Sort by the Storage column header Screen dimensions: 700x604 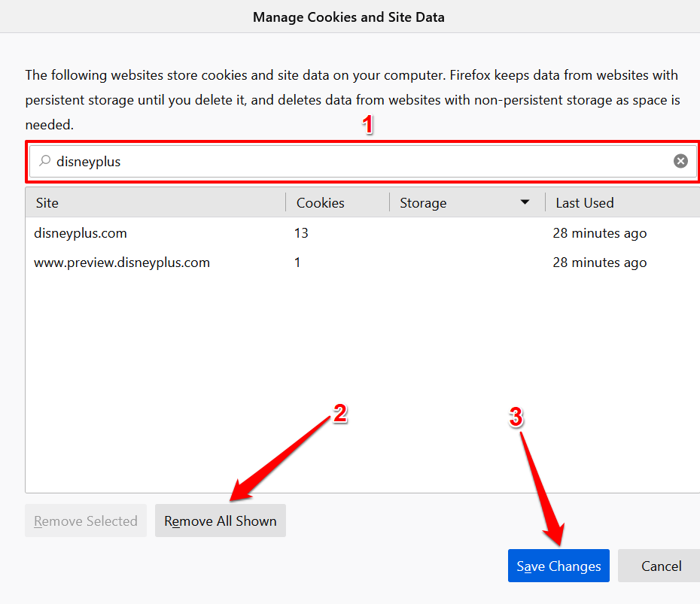coord(452,202)
